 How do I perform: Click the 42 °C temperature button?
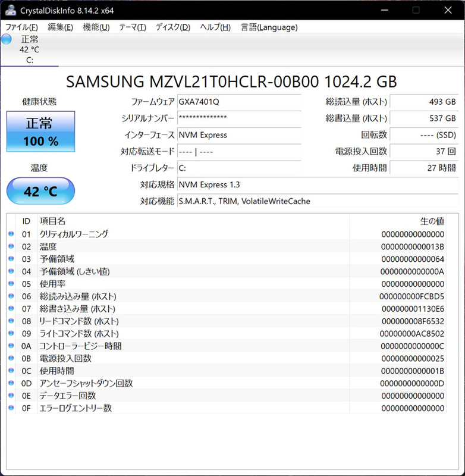click(40, 191)
